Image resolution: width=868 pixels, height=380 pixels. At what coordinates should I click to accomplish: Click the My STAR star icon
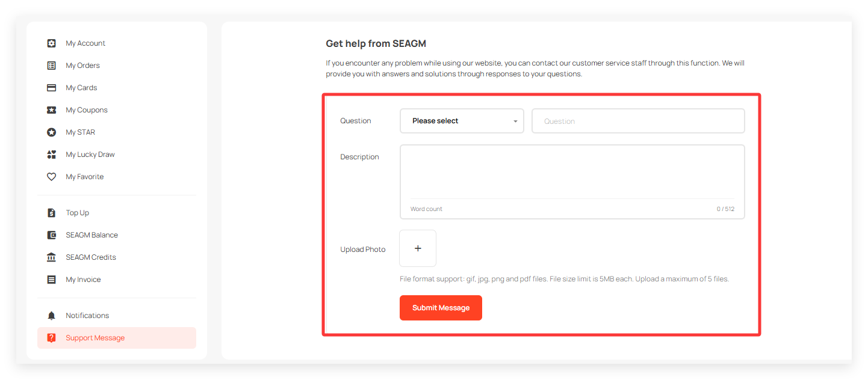tap(52, 132)
